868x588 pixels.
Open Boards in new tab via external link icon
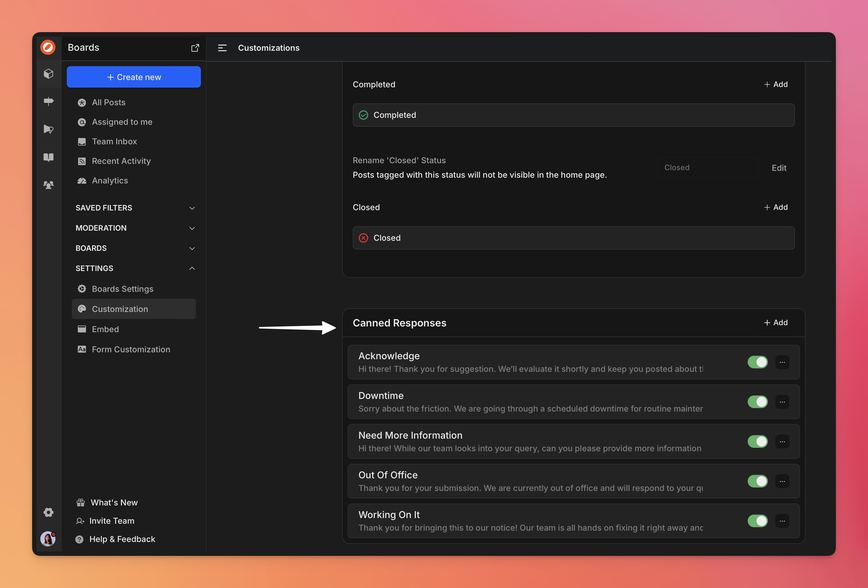coord(195,48)
